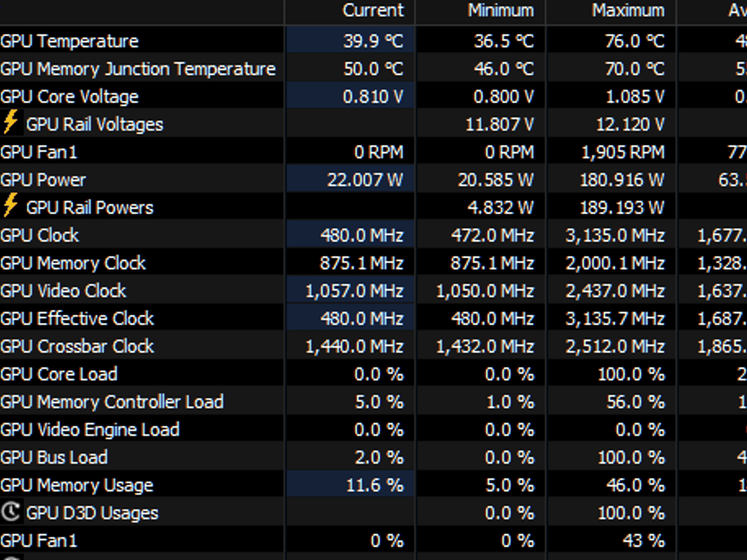Click the 480.0 MHz GPU Clock current value
The image size is (747, 560).
pos(362,235)
